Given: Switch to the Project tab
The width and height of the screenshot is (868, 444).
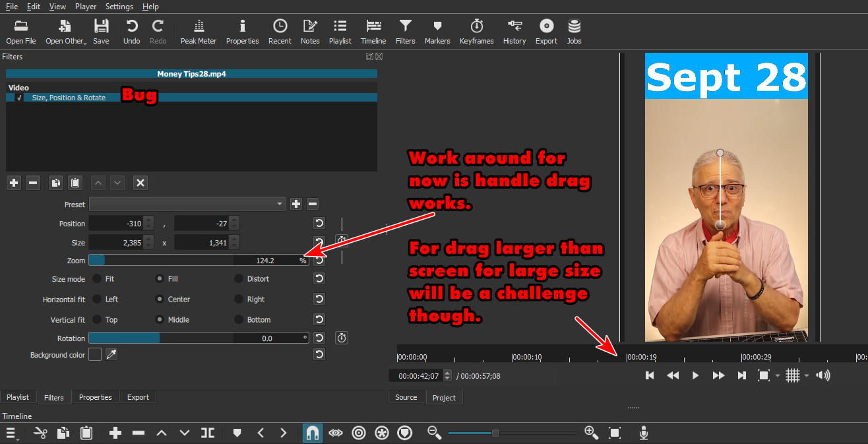Looking at the screenshot, I should click(444, 397).
